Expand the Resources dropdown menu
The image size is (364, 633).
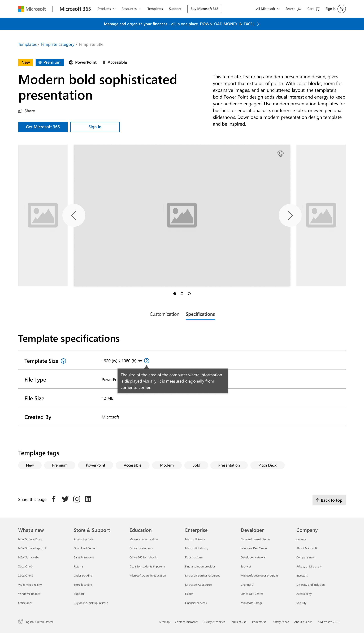(131, 9)
